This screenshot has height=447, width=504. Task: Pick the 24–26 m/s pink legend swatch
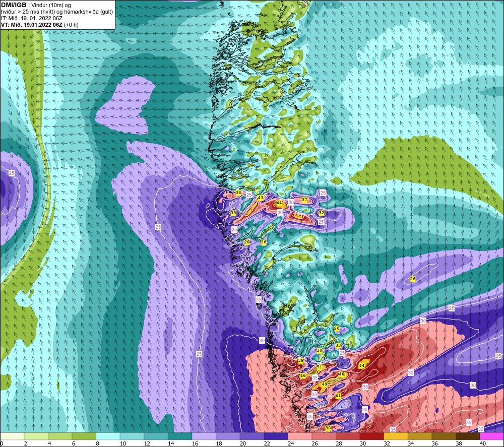coord(300,436)
